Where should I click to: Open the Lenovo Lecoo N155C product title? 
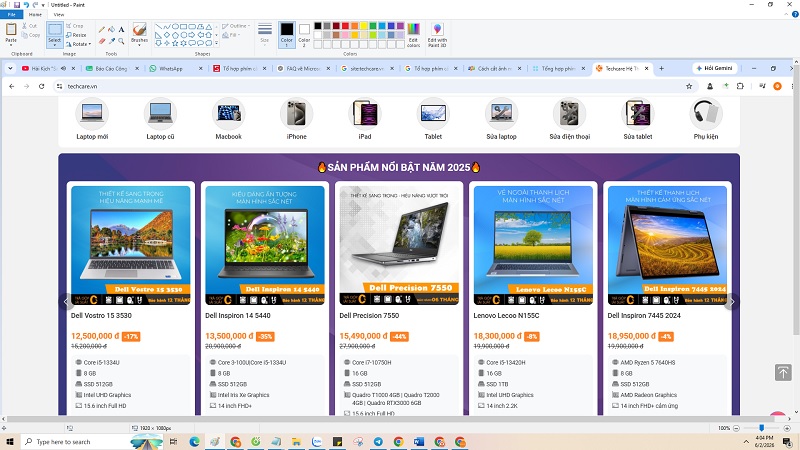coord(506,316)
